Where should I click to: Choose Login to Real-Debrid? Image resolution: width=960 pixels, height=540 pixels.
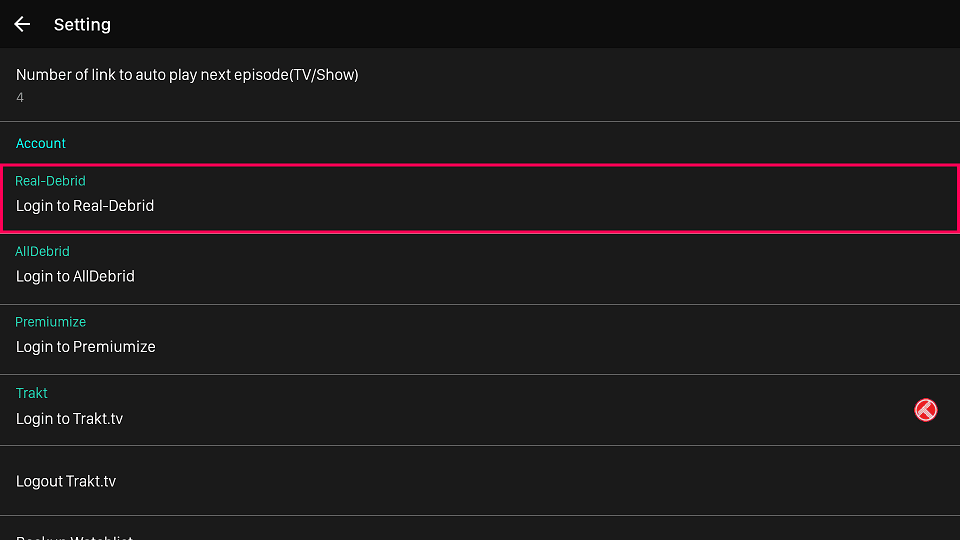(x=85, y=206)
